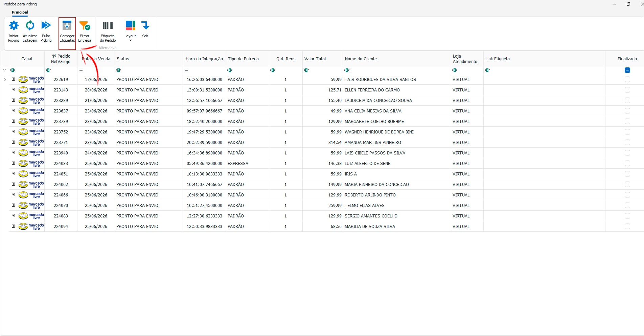This screenshot has height=336, width=644.
Task: Check Finalizado for order 223289
Action: (627, 100)
